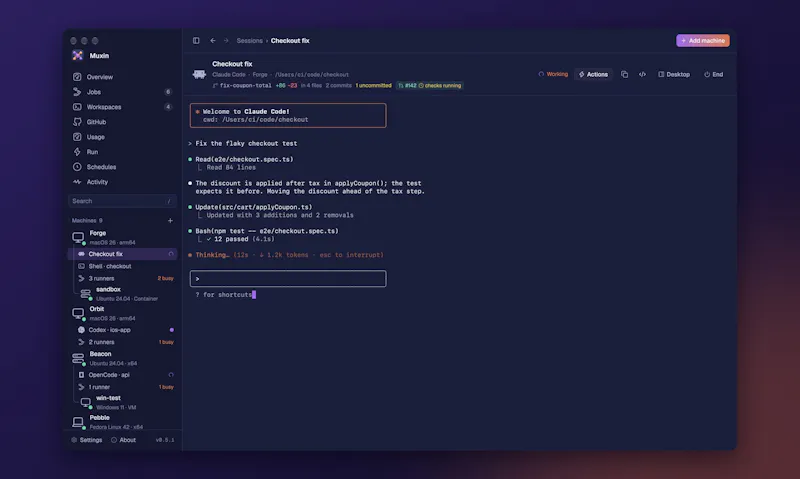This screenshot has height=479, width=800.
Task: Click the Search field in sidebar
Action: click(122, 201)
